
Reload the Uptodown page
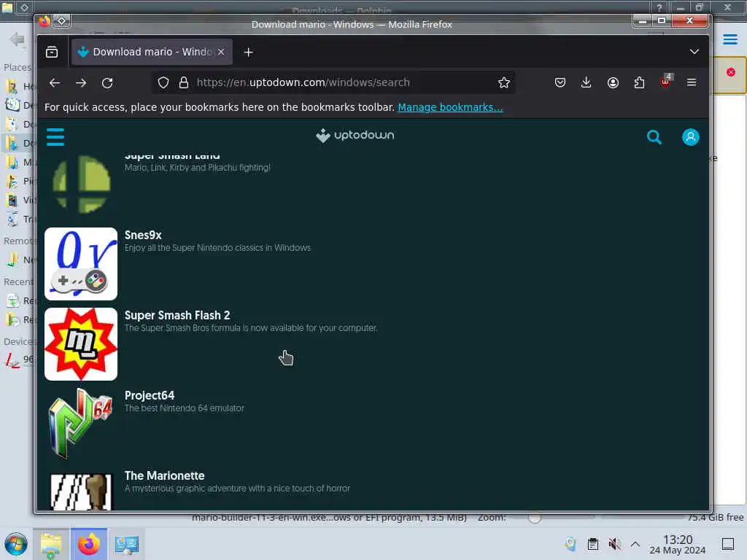point(108,83)
